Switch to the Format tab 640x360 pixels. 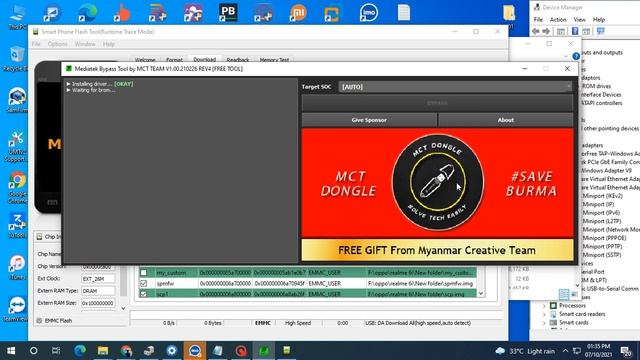(x=174, y=60)
